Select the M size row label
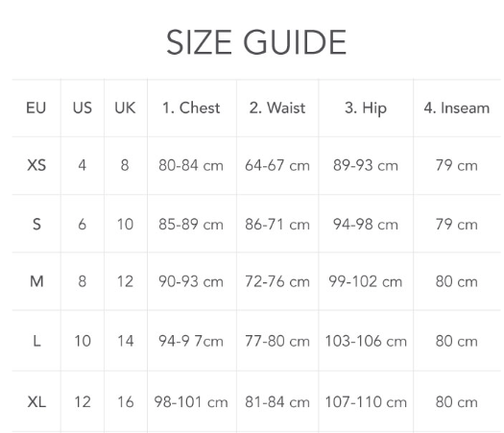The image size is (504, 433). click(x=36, y=281)
